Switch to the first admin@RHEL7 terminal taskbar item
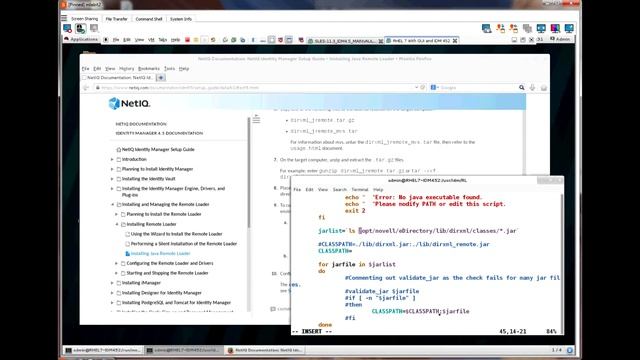 (103, 350)
